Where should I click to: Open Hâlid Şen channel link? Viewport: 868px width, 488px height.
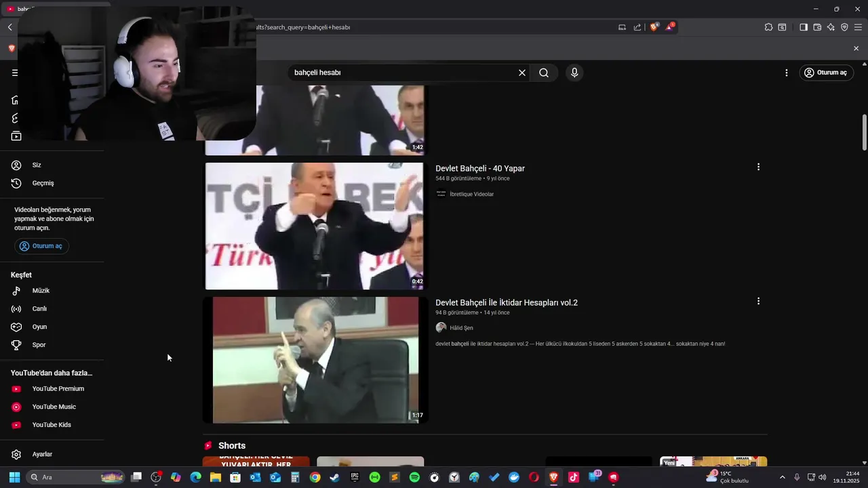[461, 328]
